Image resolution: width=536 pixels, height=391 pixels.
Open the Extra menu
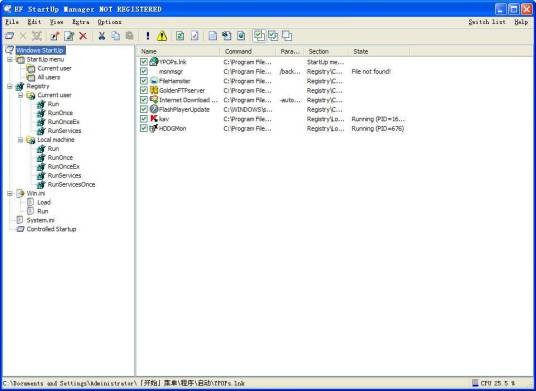pyautogui.click(x=81, y=22)
